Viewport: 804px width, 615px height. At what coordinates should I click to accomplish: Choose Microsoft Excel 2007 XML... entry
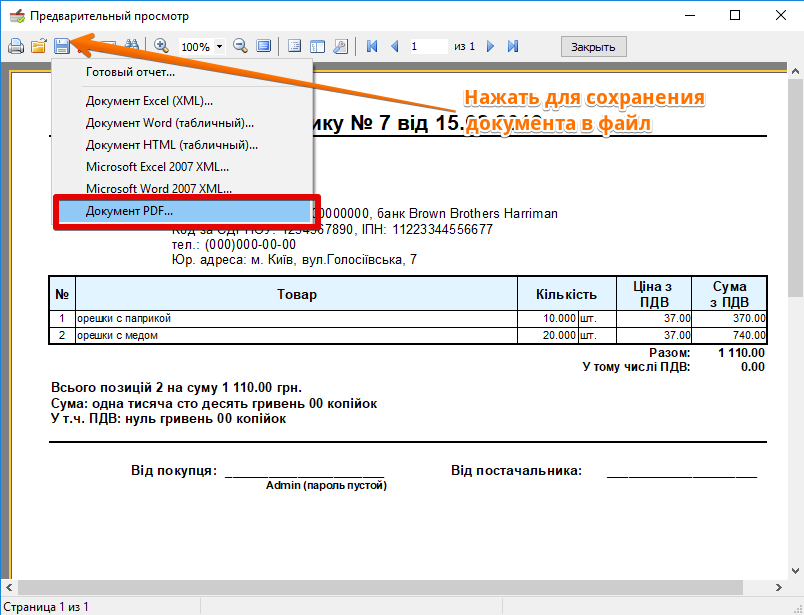pyautogui.click(x=182, y=167)
